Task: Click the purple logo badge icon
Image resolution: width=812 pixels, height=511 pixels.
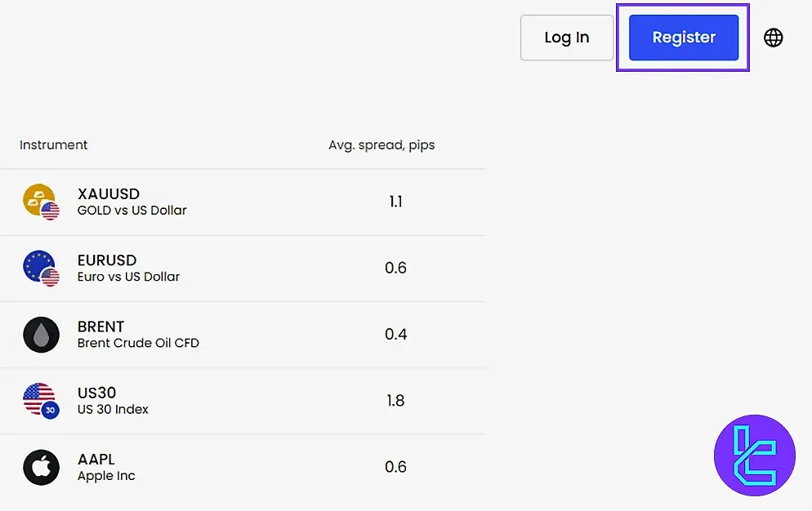Action: [754, 455]
